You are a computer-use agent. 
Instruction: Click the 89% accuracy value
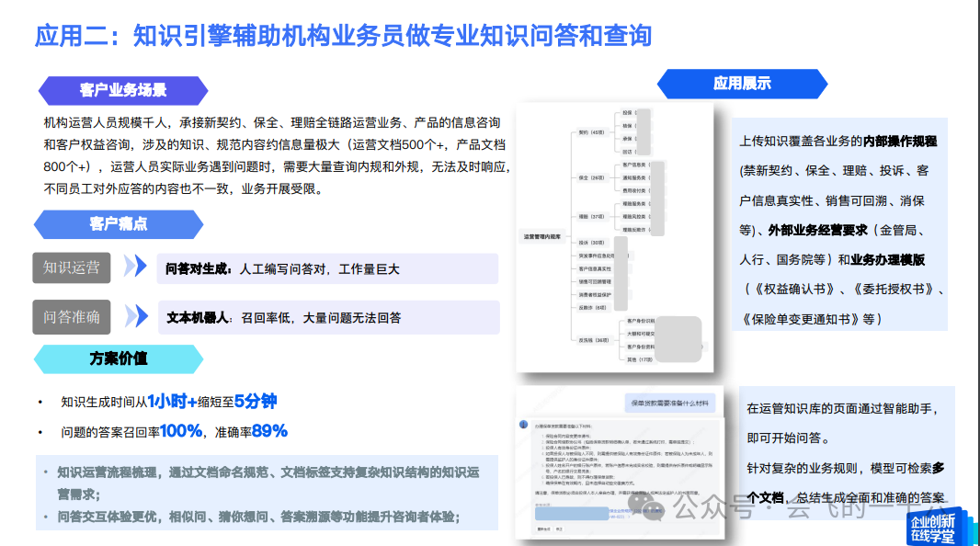[269, 431]
